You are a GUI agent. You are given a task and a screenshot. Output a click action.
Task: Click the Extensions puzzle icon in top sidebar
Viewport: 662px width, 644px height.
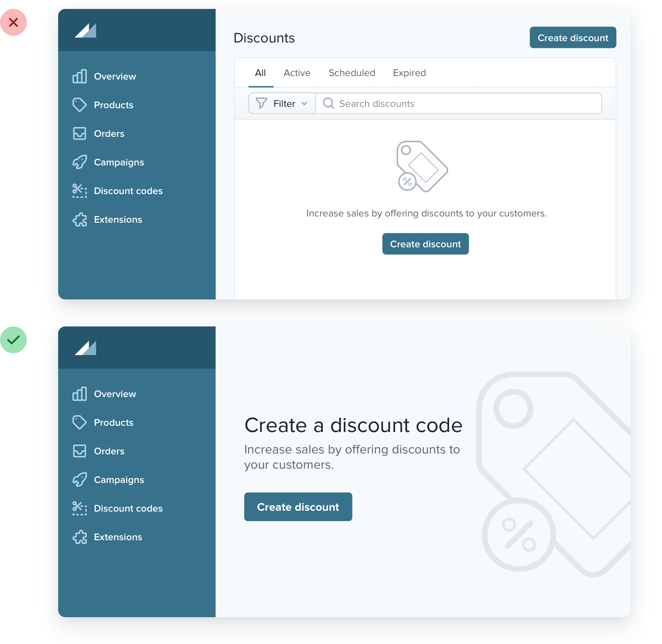(80, 220)
